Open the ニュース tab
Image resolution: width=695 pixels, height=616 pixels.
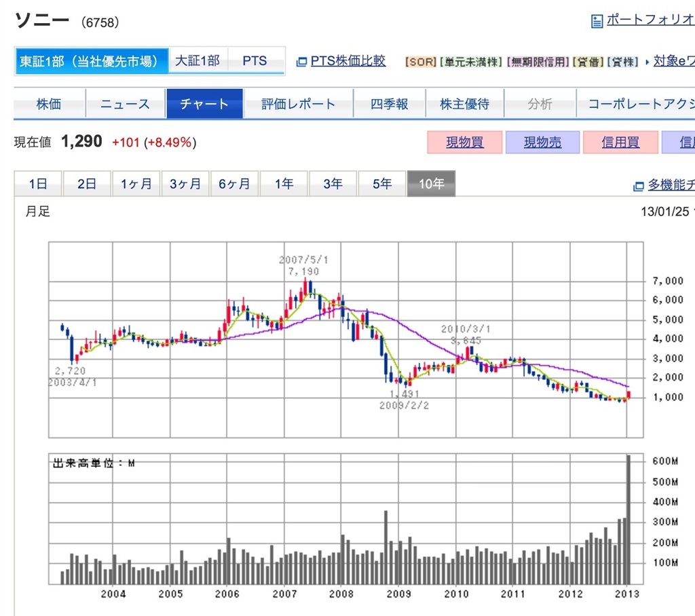click(x=126, y=104)
